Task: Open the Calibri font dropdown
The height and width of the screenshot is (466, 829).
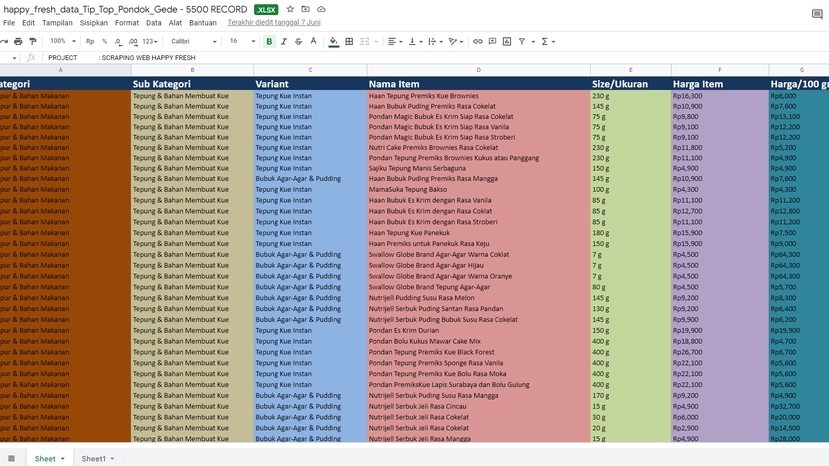Action: point(194,41)
